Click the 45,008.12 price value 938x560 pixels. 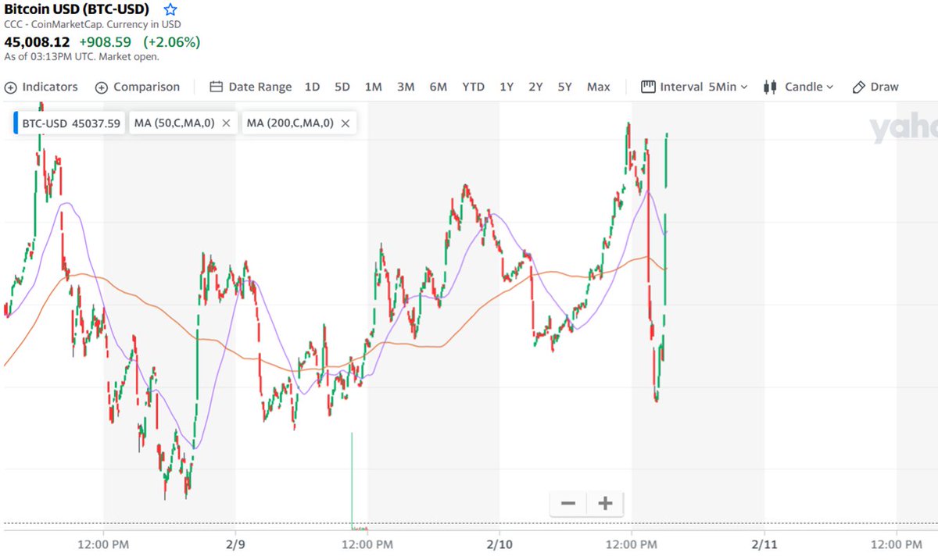click(x=38, y=41)
